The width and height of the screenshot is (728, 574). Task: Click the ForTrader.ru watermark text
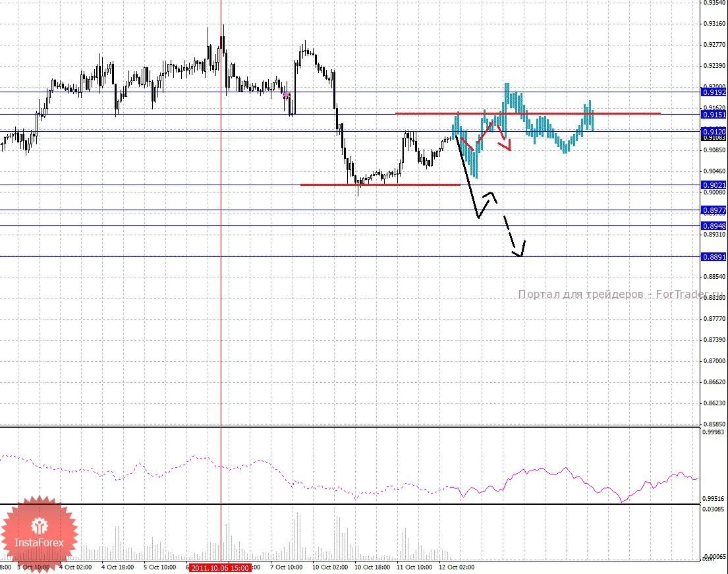pyautogui.click(x=620, y=295)
